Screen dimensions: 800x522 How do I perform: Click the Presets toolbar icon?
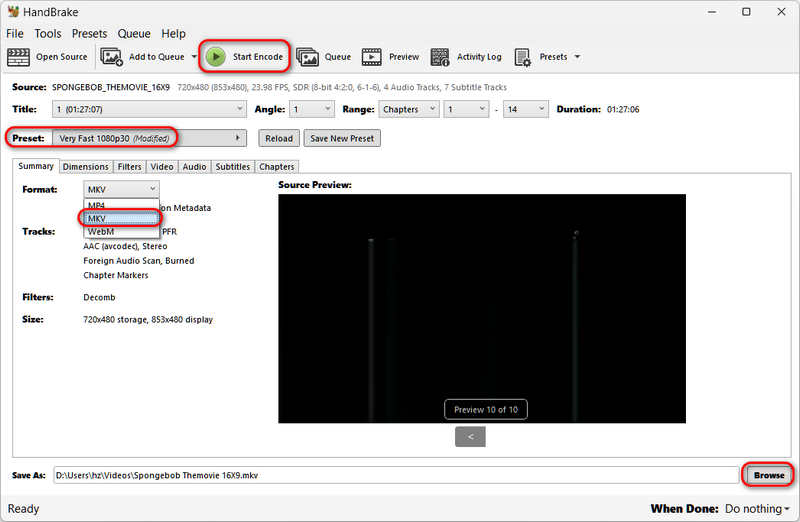click(522, 57)
